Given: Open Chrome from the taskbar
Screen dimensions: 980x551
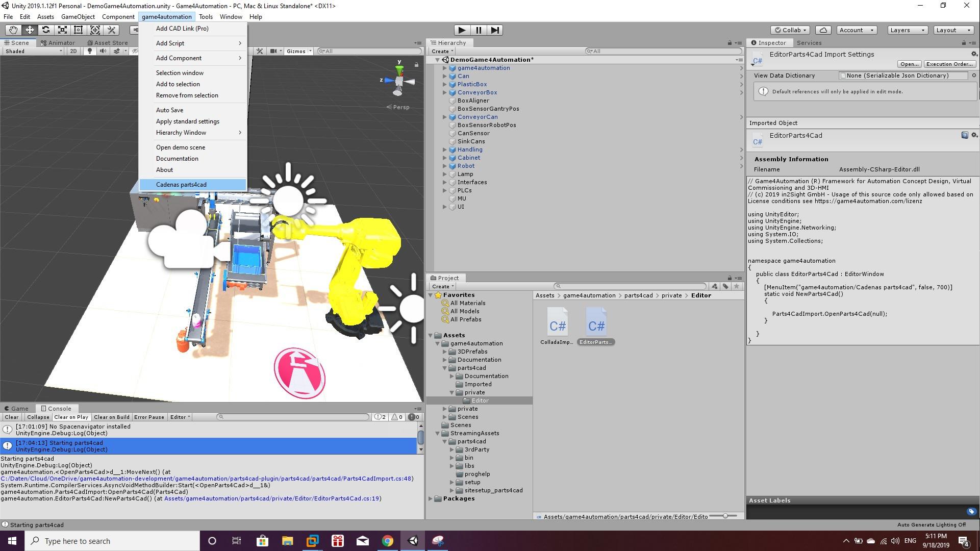Looking at the screenshot, I should pos(388,541).
